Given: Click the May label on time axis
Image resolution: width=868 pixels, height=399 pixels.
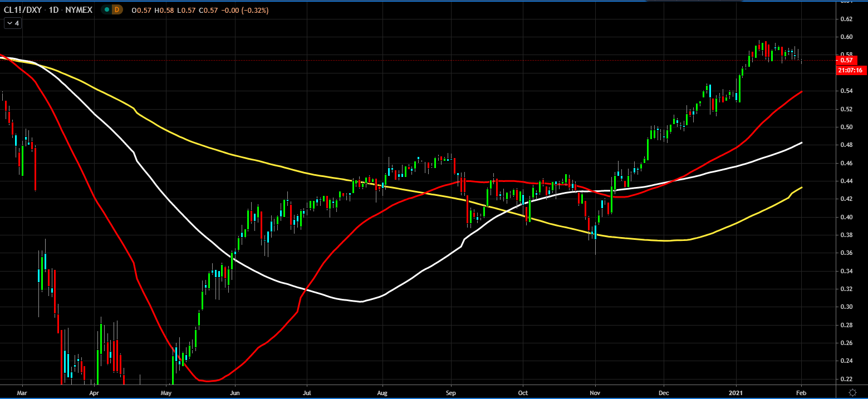Looking at the screenshot, I should 167,392.
